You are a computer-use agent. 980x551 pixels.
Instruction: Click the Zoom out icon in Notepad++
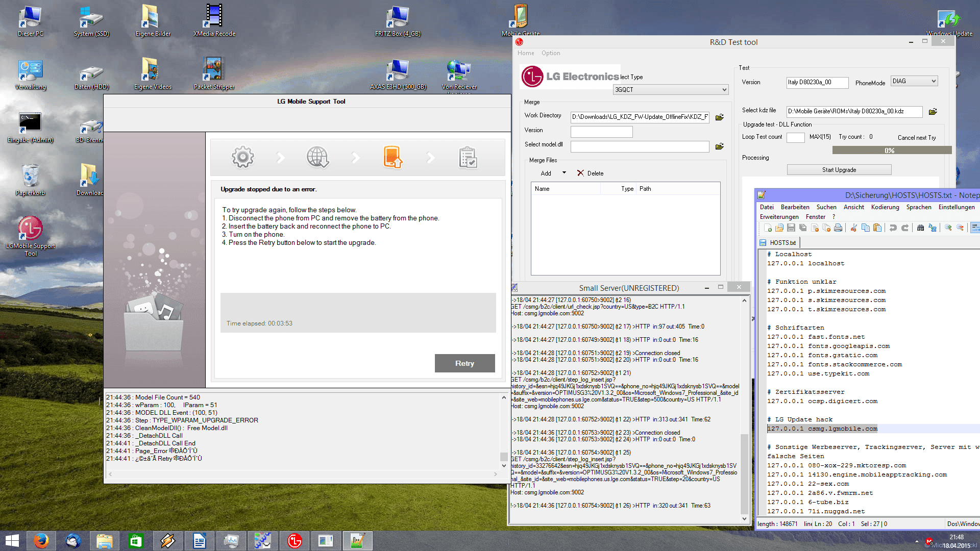click(960, 228)
